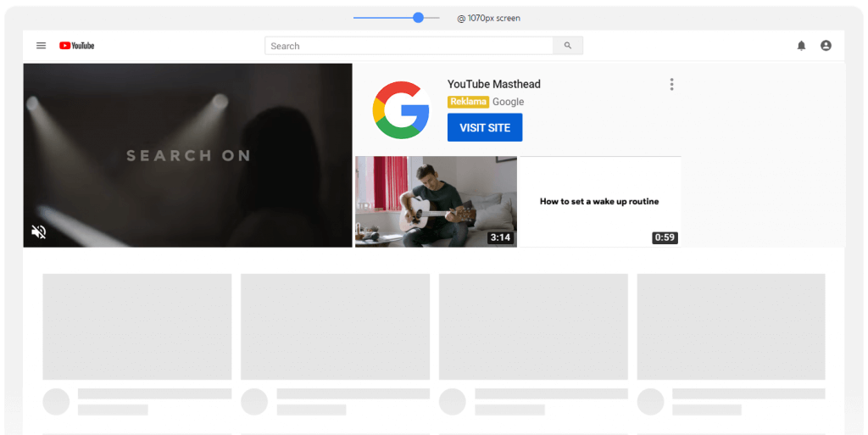Open the three-dot masthead options menu
Image resolution: width=868 pixels, height=435 pixels.
(x=671, y=85)
